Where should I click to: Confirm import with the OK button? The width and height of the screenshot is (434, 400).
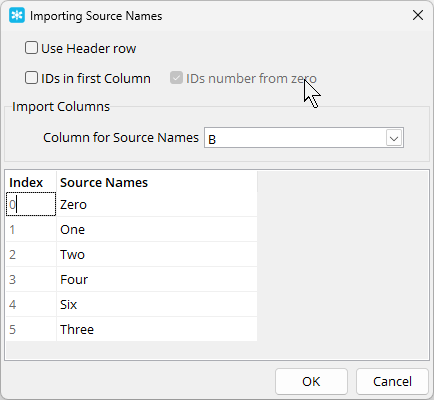(x=311, y=381)
